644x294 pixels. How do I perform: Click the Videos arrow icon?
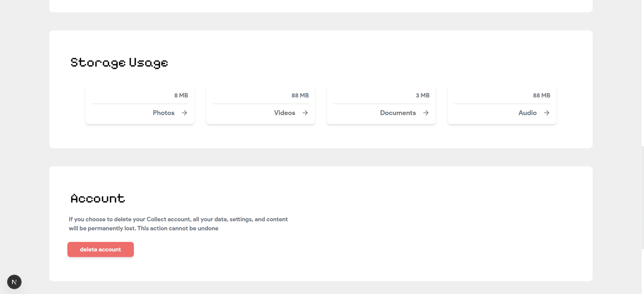[305, 113]
